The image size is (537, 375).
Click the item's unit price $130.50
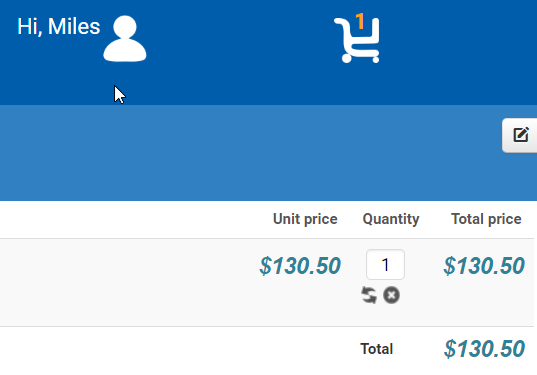(x=300, y=266)
